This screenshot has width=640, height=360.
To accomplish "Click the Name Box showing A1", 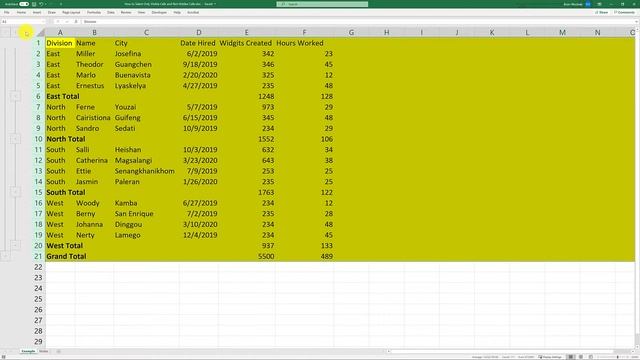I will click(23, 22).
